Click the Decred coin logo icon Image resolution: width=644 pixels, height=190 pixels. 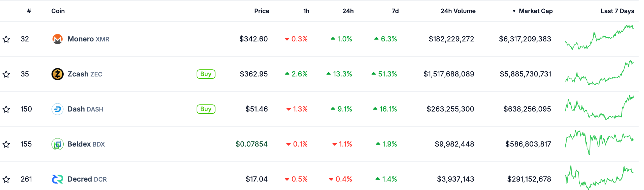[x=58, y=179]
